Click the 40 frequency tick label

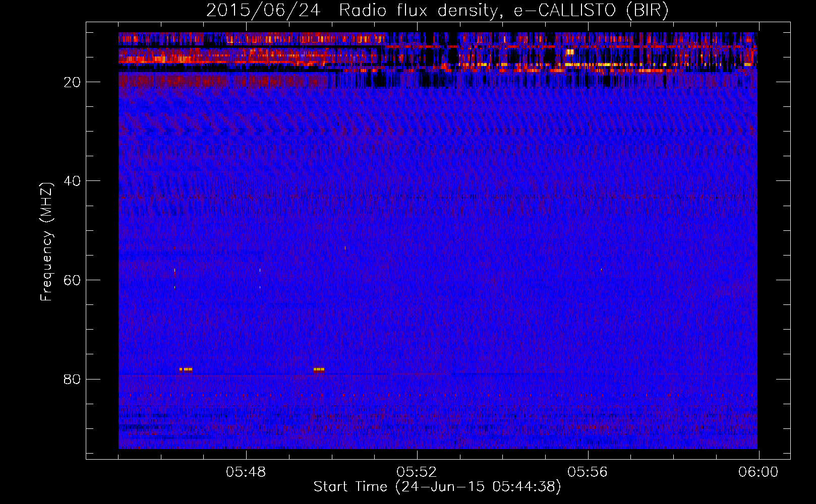tap(72, 181)
